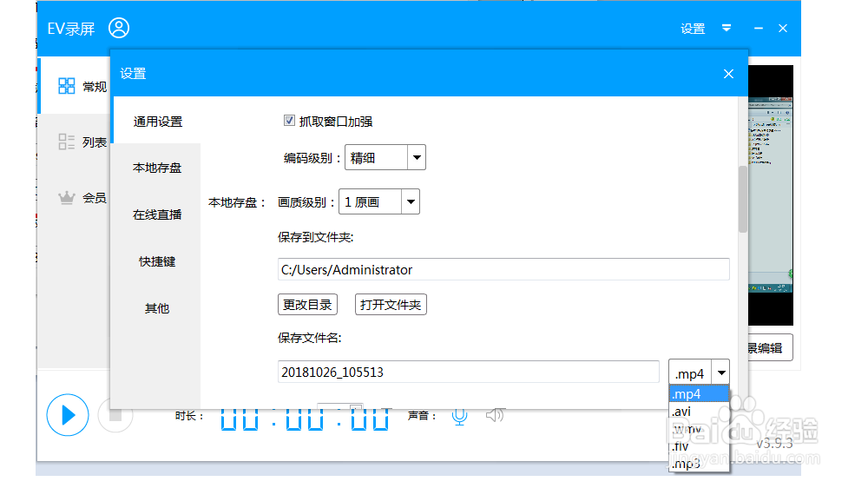Click the 打开文件夹 button
Screen dimensions: 868x488
point(391,305)
